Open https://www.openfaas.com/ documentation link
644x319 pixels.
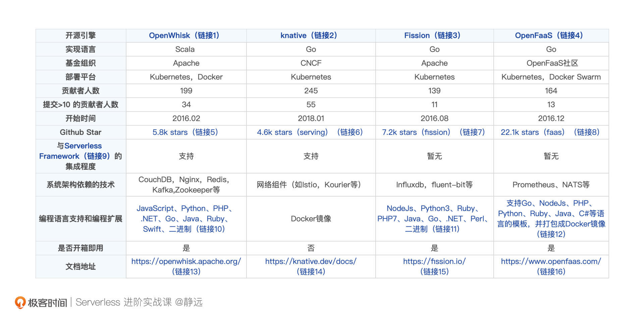tap(551, 261)
